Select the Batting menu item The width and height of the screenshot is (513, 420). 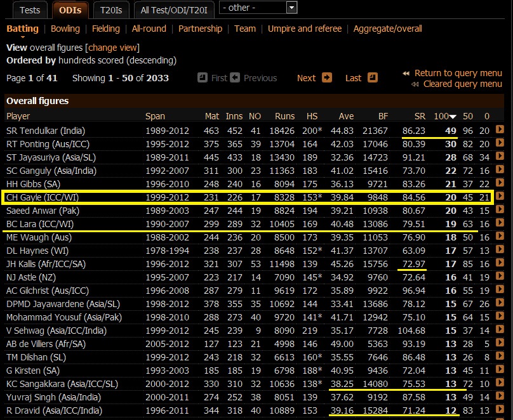coord(23,29)
